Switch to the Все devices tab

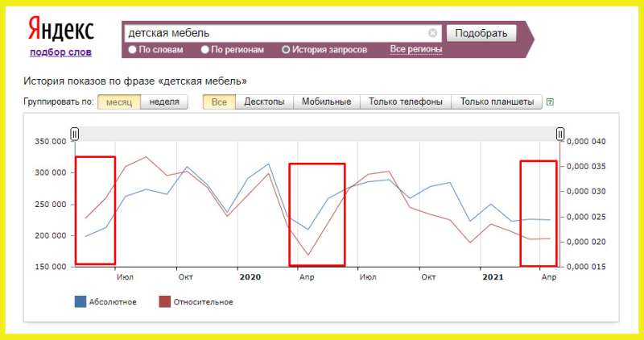point(219,102)
